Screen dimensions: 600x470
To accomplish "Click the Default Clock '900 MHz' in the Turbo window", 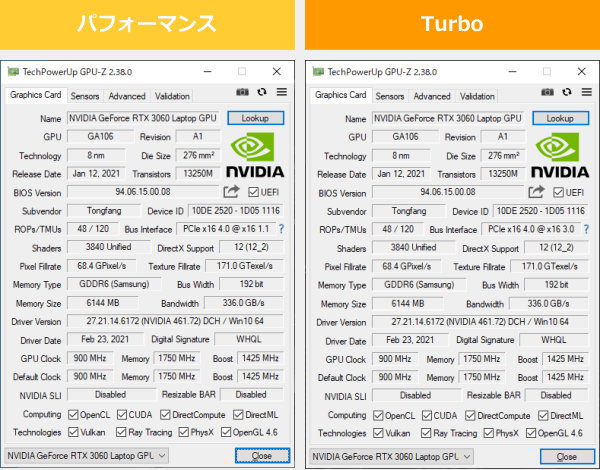I will pos(395,377).
